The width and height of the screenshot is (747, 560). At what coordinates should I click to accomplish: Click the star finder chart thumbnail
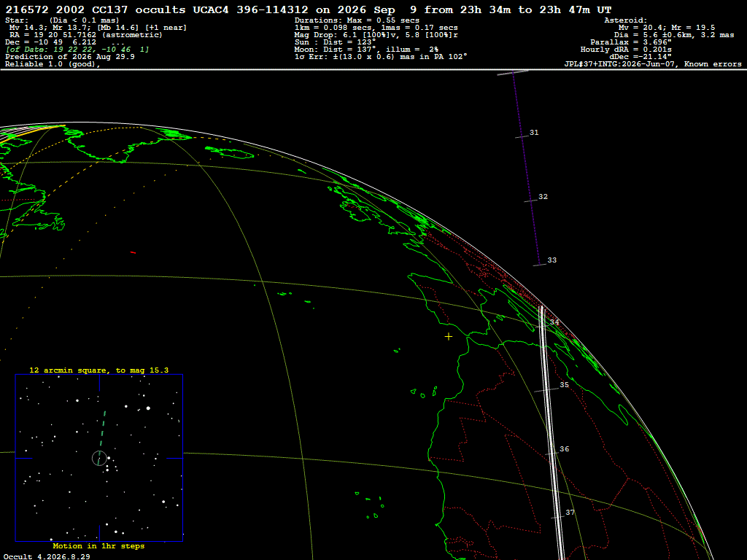[x=99, y=458]
